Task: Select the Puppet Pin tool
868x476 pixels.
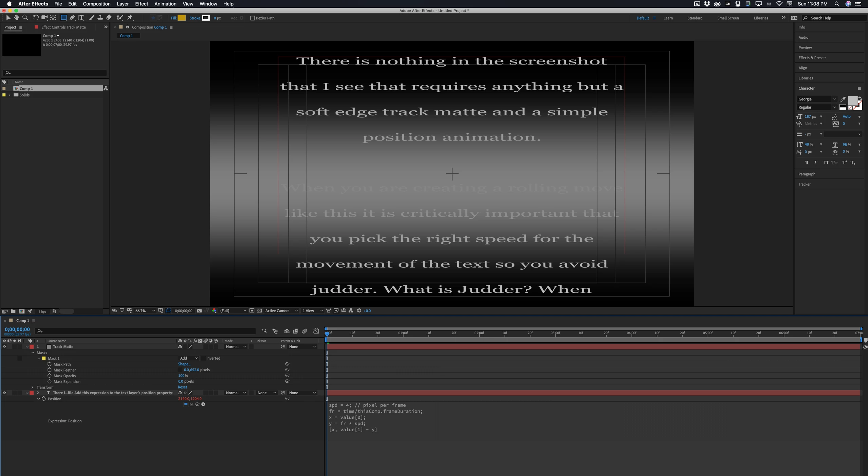Action: [130, 18]
